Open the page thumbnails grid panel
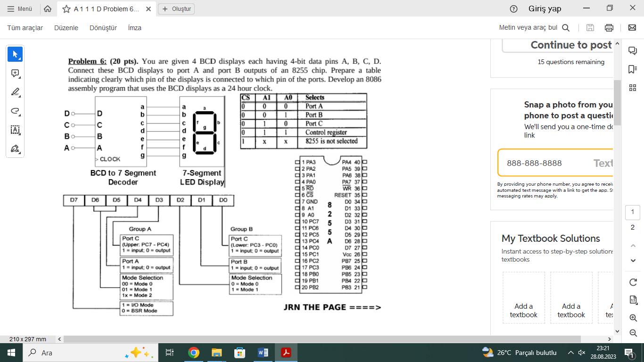644x362 pixels. click(x=633, y=88)
